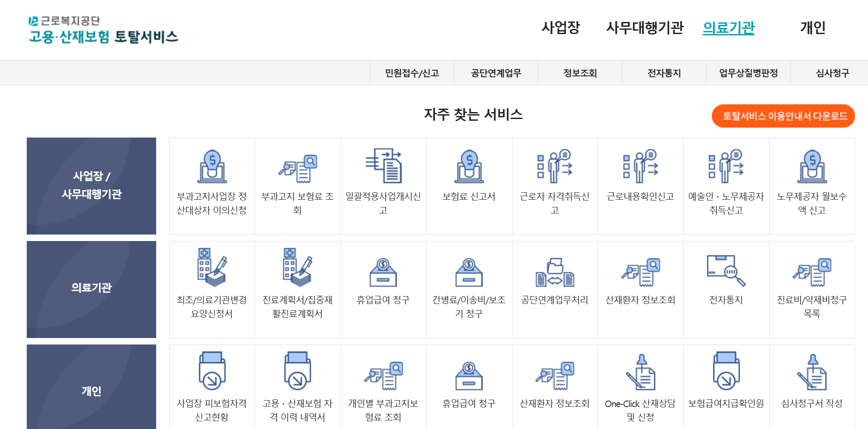Open 보험료 신고서 icon
The image size is (868, 429).
(x=469, y=166)
